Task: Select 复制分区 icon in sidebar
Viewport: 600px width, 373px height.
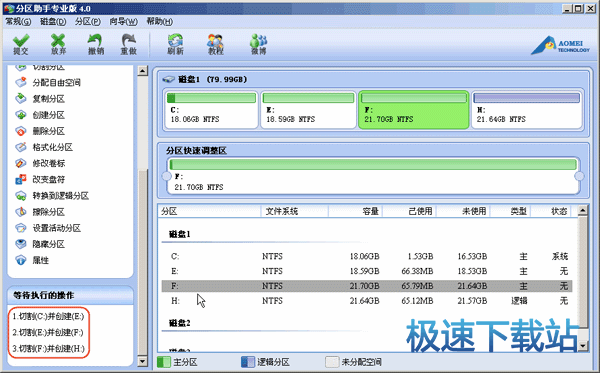Action: 21,99
